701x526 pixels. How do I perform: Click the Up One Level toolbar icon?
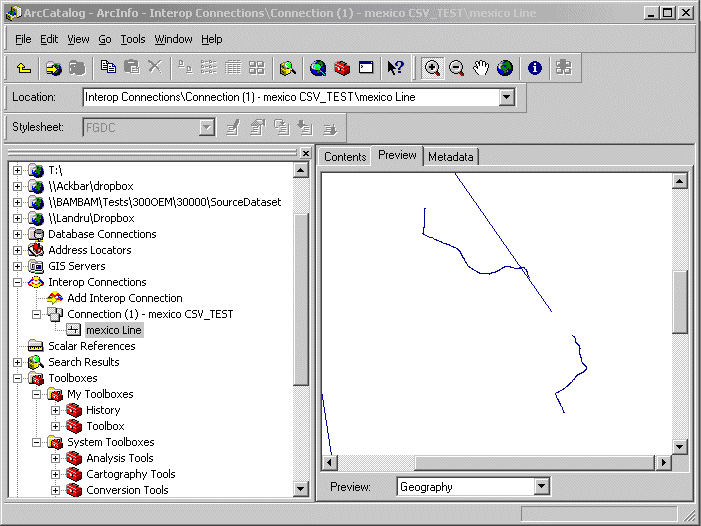(24, 68)
